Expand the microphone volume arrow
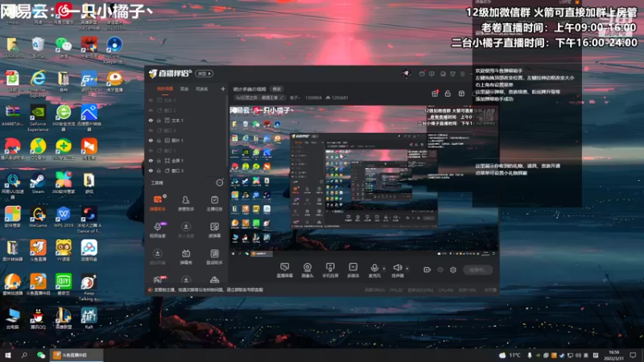 click(384, 269)
